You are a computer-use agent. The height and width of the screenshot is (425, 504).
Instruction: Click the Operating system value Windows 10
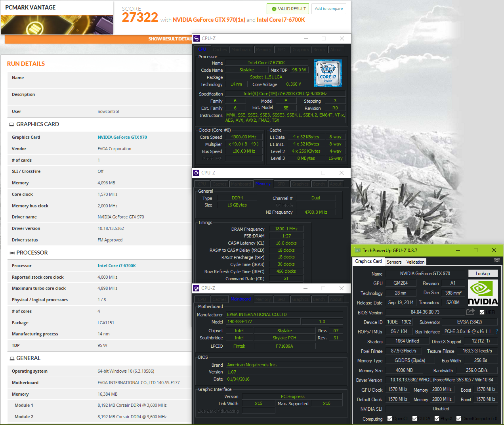click(x=126, y=371)
